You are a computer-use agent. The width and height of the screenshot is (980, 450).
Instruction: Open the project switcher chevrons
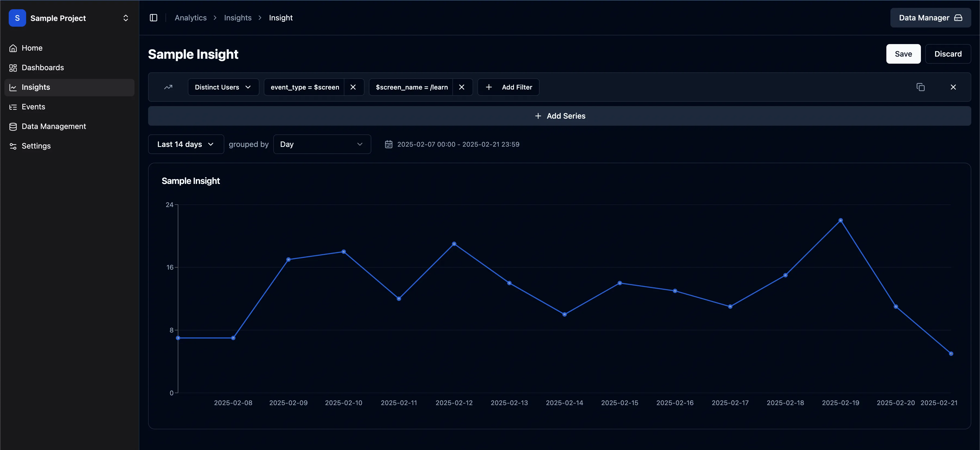point(125,18)
